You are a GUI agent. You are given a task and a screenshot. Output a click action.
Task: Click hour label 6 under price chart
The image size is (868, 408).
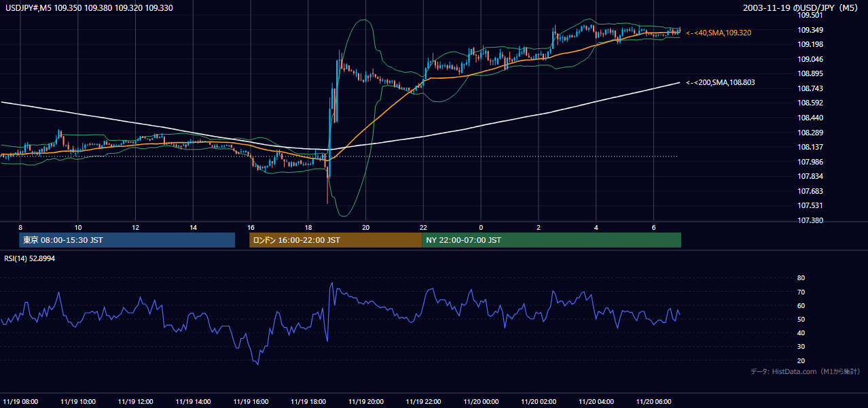click(x=653, y=227)
